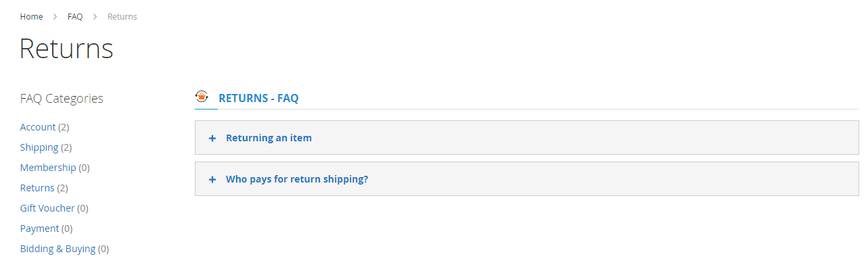The height and width of the screenshot is (265, 868).
Task: Browse the Payment FAQ category
Action: (40, 228)
